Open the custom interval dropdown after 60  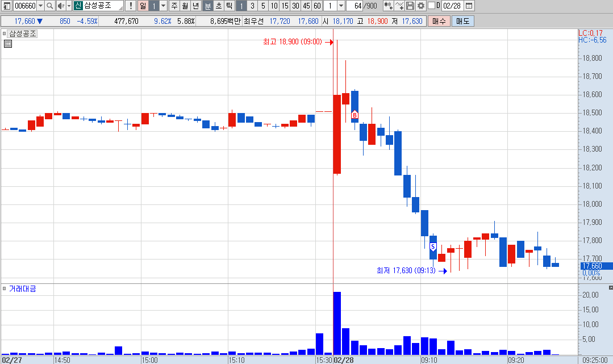point(341,6)
